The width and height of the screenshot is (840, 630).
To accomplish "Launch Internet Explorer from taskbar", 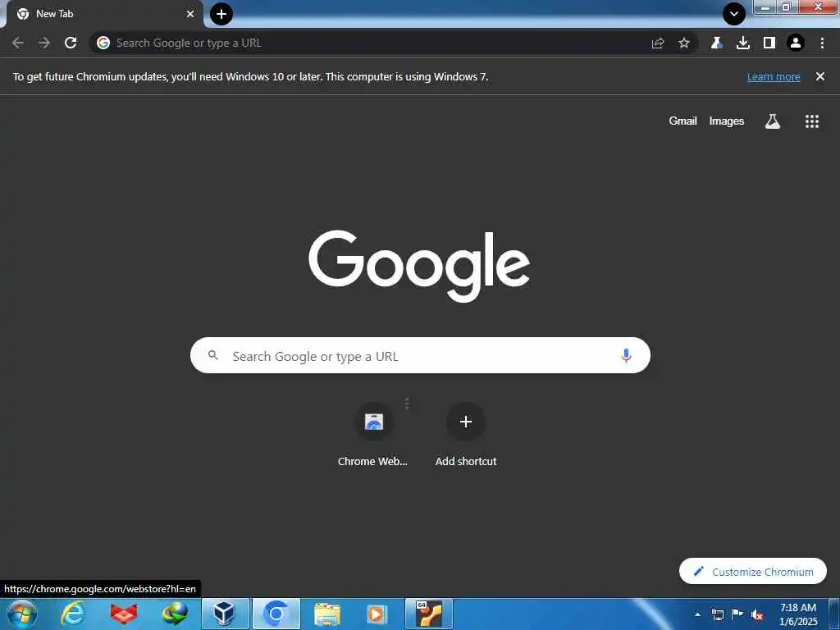I will (x=73, y=614).
